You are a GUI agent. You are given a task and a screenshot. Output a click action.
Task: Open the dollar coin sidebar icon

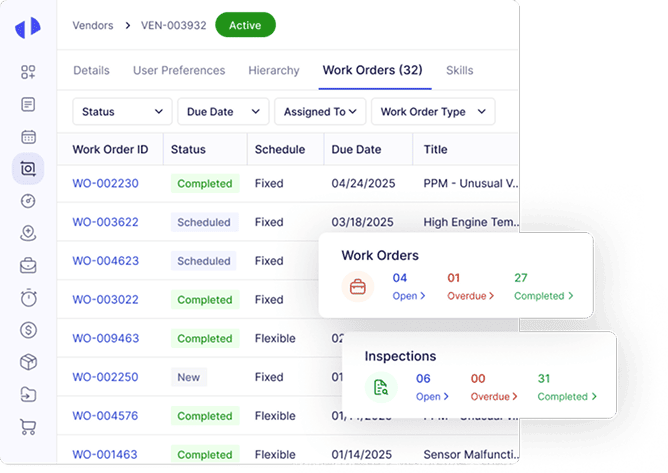[29, 330]
